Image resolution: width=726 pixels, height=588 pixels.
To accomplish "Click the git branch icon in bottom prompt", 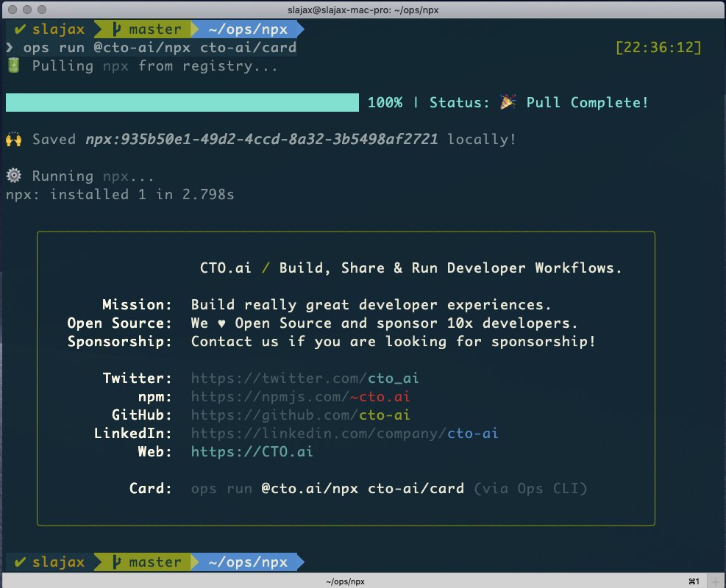I will (x=117, y=562).
